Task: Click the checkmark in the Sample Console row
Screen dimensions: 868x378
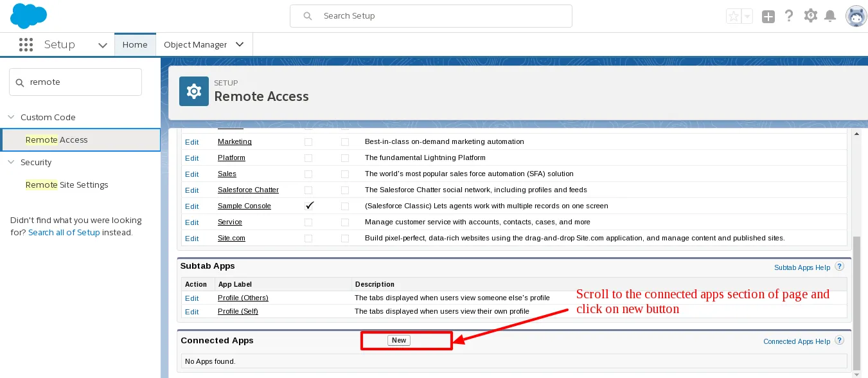Action: 309,206
